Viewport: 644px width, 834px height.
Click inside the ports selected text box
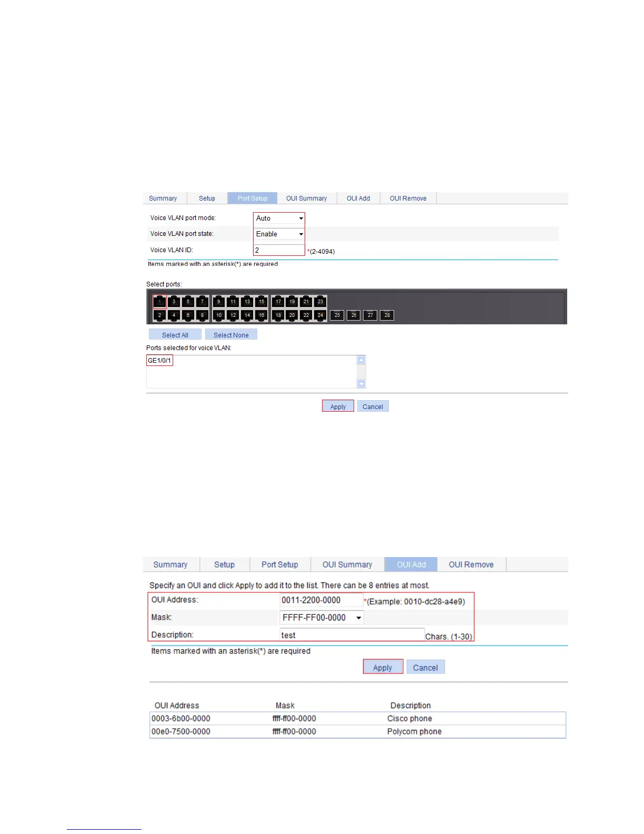pos(251,372)
